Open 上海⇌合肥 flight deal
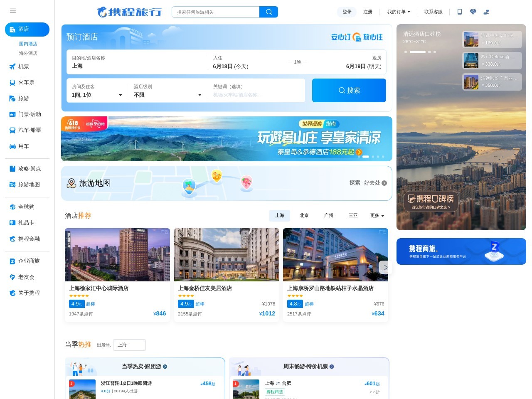This screenshot has width=532, height=399. click(278, 383)
